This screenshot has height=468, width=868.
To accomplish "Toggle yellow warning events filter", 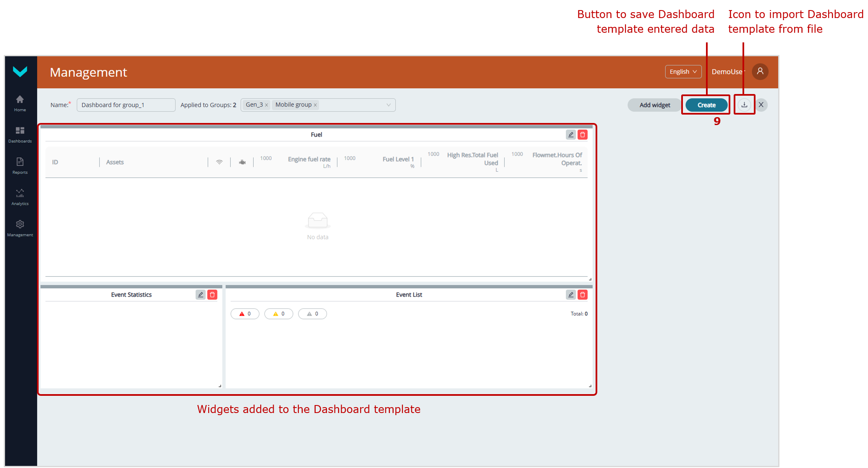I will pos(279,314).
